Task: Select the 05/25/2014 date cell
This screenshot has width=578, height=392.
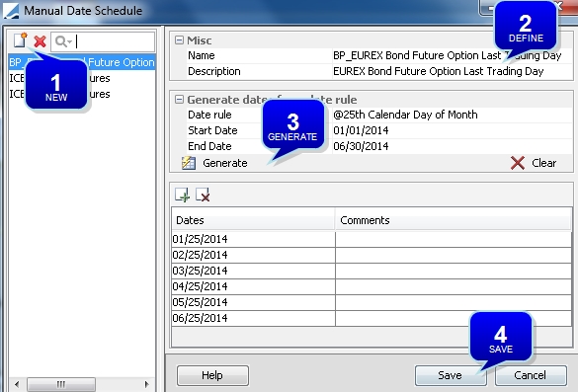Action: click(x=253, y=302)
